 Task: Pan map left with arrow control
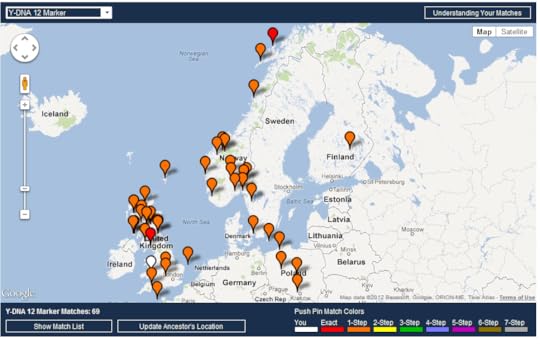tap(15, 48)
